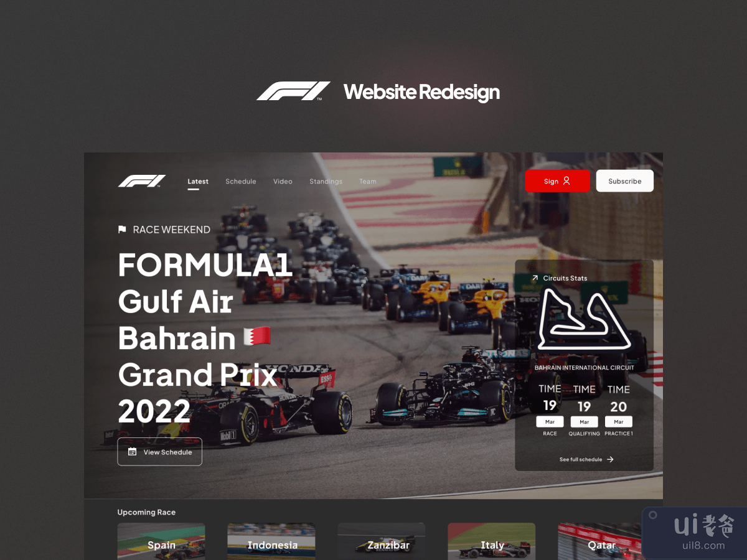The height and width of the screenshot is (560, 747).
Task: Choose the Italy upcoming race card
Action: click(492, 541)
